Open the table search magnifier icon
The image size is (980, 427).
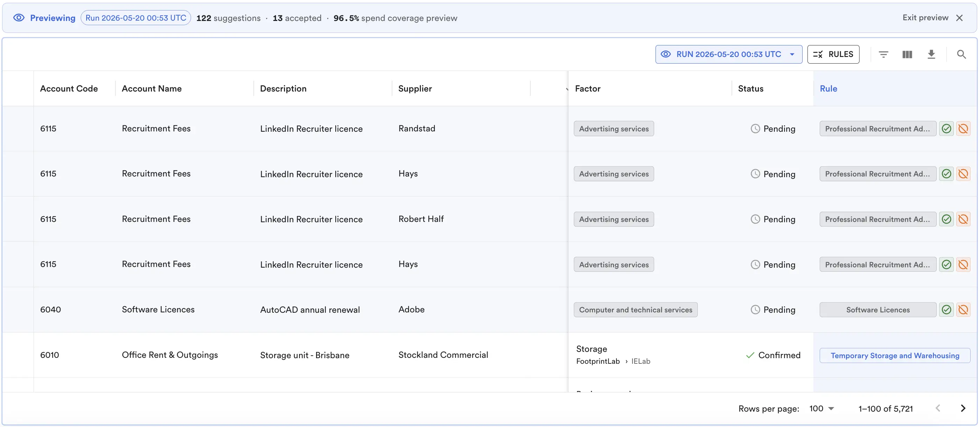[961, 55]
